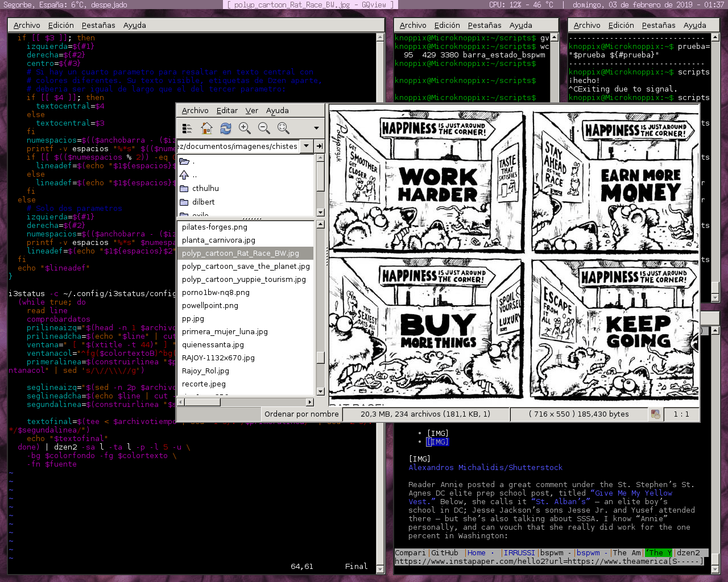728x582 pixels.
Task: Open the path history dropdown in GQview
Action: [307, 146]
